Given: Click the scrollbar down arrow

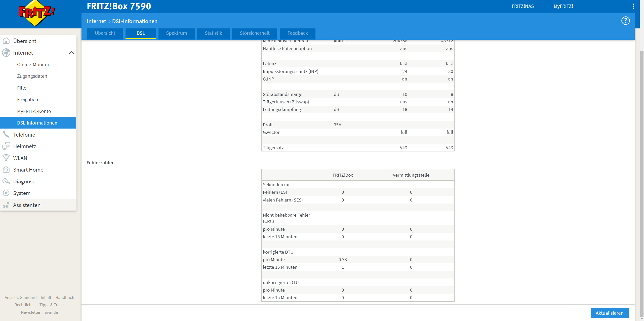Looking at the screenshot, I should coord(642,319).
